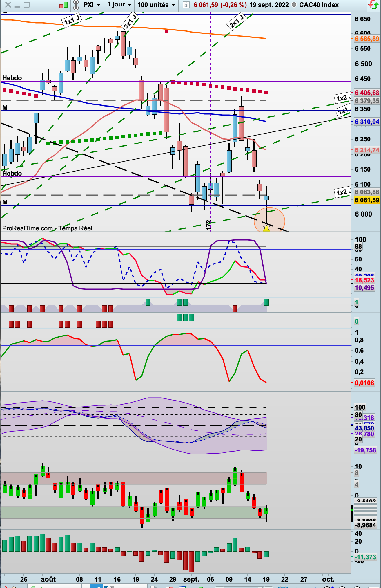This screenshot has height=588, width=381.
Task: Click the '1x1 J' trendline label
Action: coord(72,20)
